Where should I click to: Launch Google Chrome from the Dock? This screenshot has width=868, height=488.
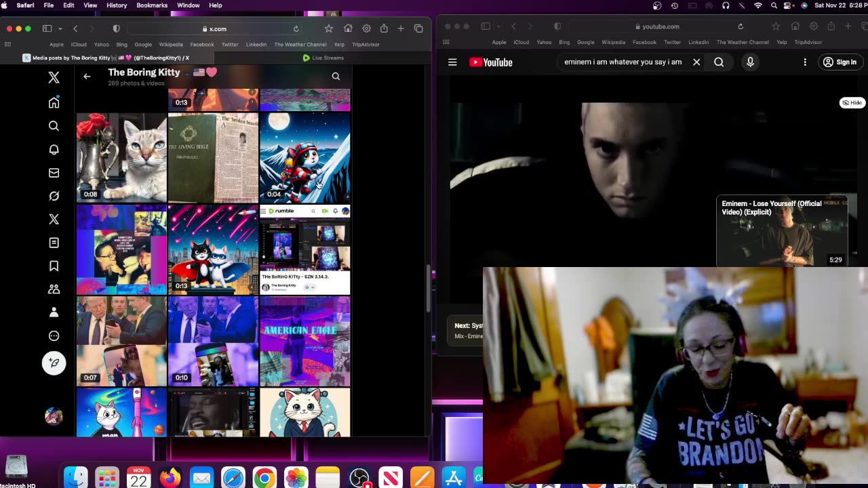[264, 479]
